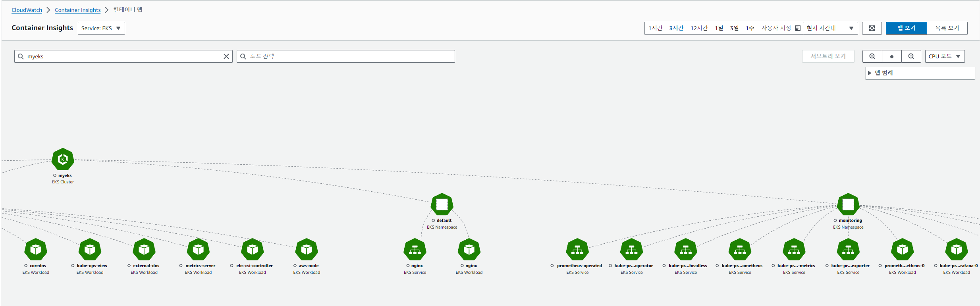Select the nginx EKS Workload icon
Screen dimensions: 980x306
pyautogui.click(x=469, y=250)
